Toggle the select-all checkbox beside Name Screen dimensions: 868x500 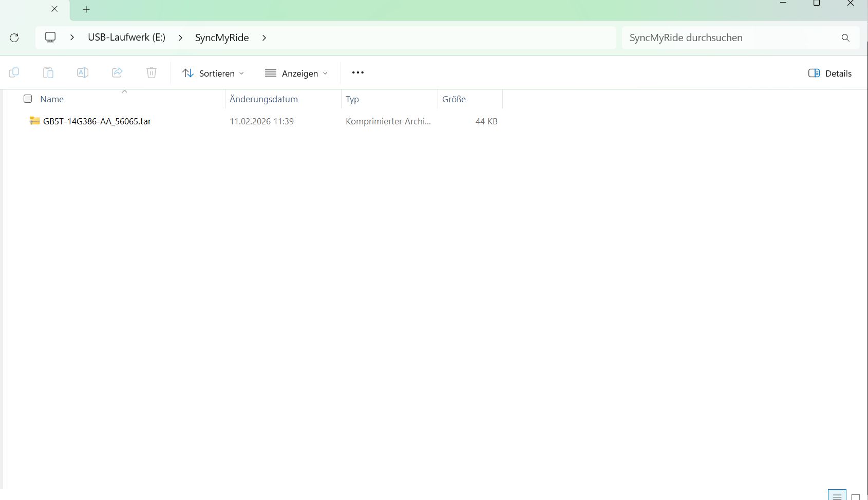pos(28,99)
